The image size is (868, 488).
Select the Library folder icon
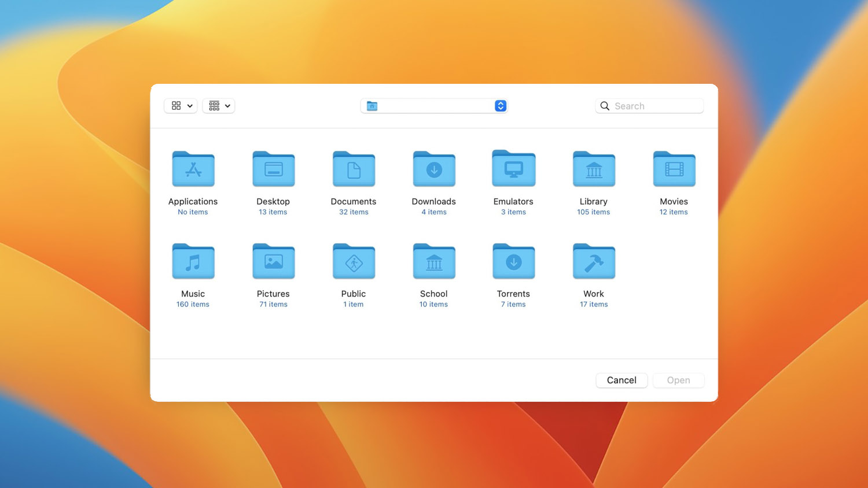pos(594,169)
